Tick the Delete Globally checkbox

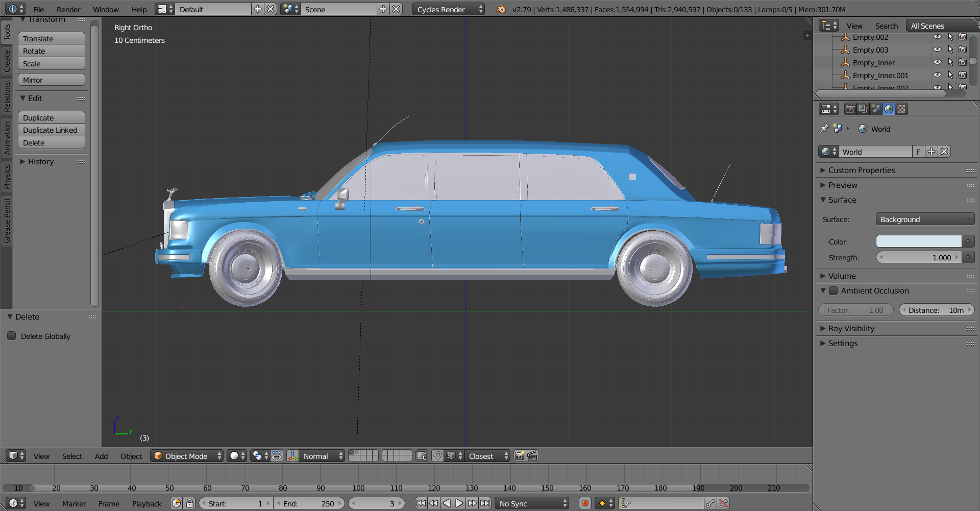coord(12,336)
